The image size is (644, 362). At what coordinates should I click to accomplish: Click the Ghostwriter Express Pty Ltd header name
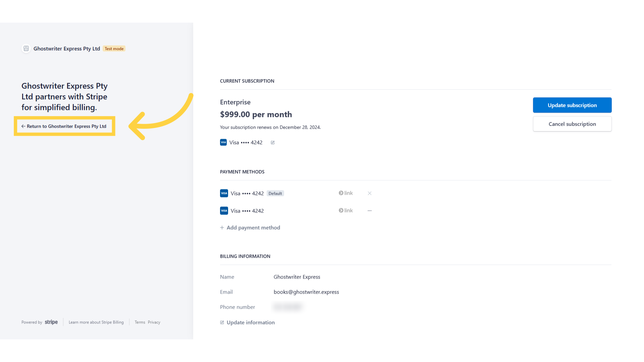pyautogui.click(x=67, y=49)
